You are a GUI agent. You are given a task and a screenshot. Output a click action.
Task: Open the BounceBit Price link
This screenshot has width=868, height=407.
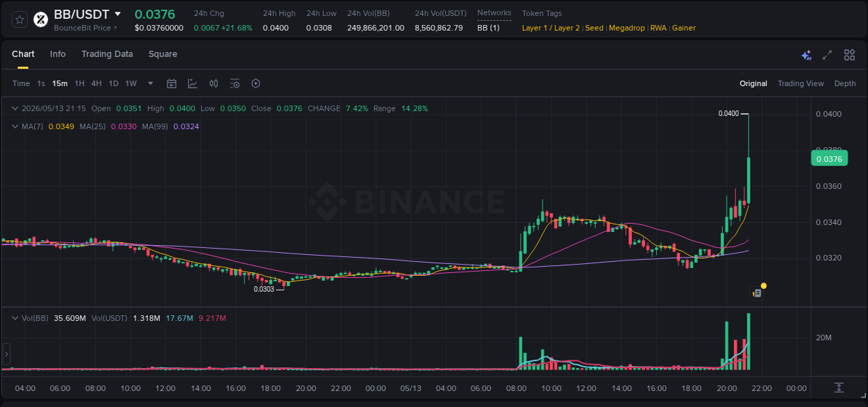pyautogui.click(x=85, y=28)
